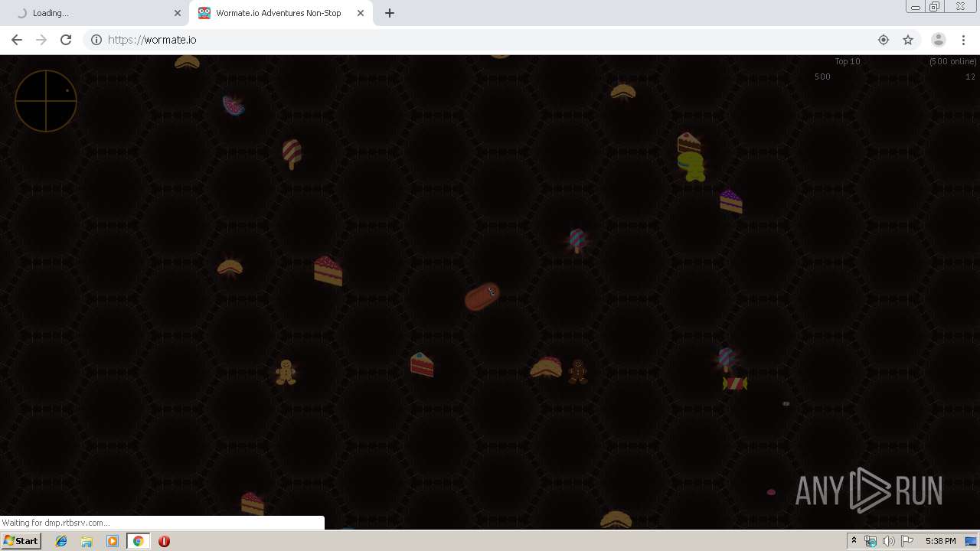Focus the wormate.io address bar
980x551 pixels.
point(490,40)
